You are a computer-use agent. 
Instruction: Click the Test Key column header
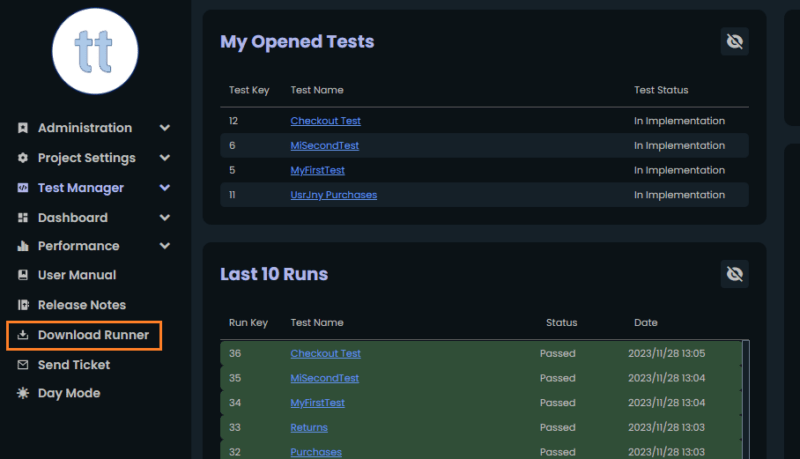tap(249, 90)
